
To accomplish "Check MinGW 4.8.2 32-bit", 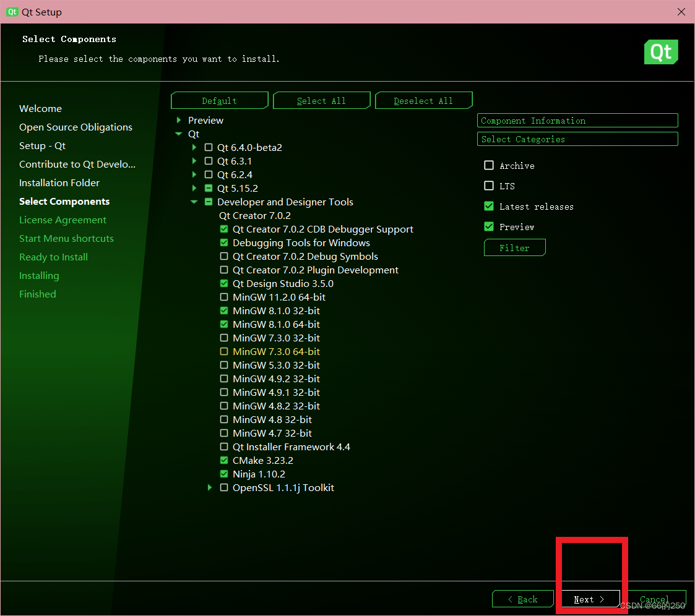I will click(x=224, y=406).
